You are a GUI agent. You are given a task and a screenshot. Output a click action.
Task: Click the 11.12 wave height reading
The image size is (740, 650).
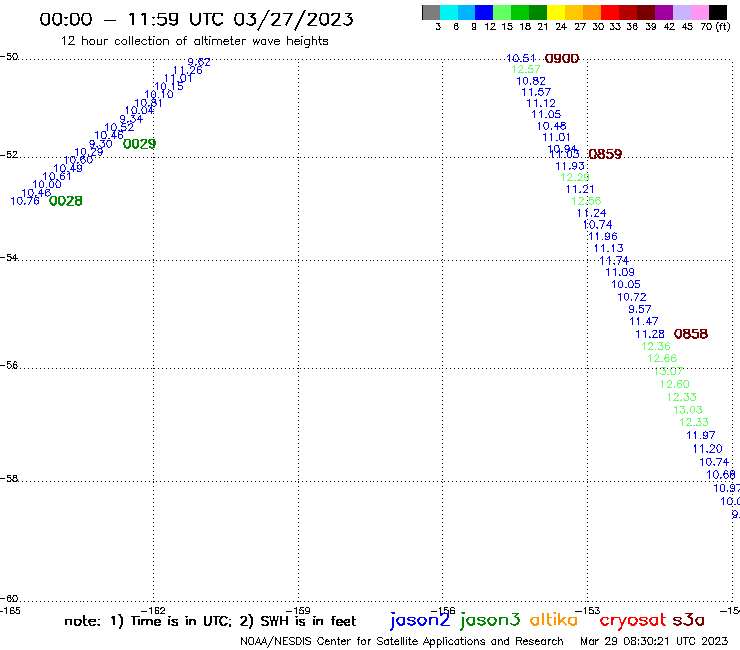pos(541,103)
